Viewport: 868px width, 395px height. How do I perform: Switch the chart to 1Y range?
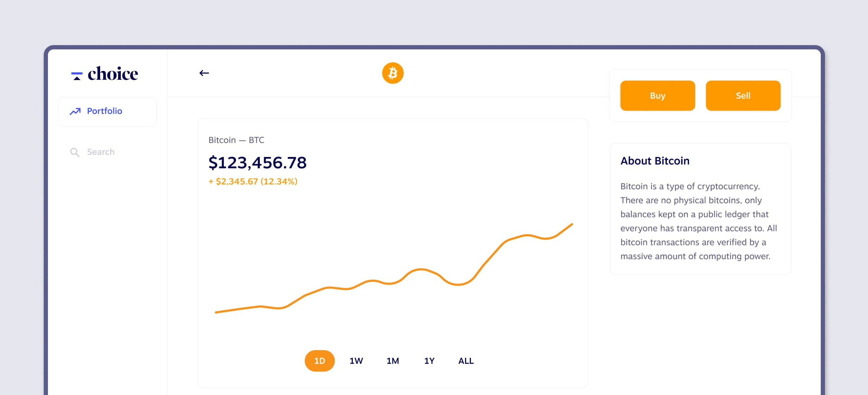tap(429, 361)
